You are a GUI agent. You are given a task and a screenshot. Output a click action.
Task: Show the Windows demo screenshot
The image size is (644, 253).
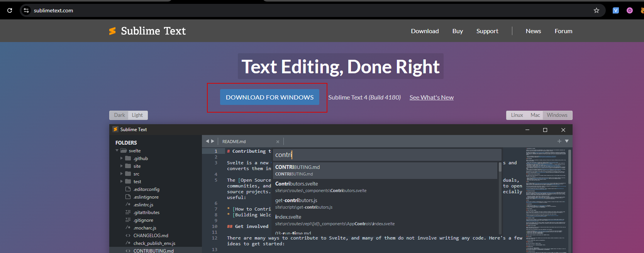(x=557, y=115)
